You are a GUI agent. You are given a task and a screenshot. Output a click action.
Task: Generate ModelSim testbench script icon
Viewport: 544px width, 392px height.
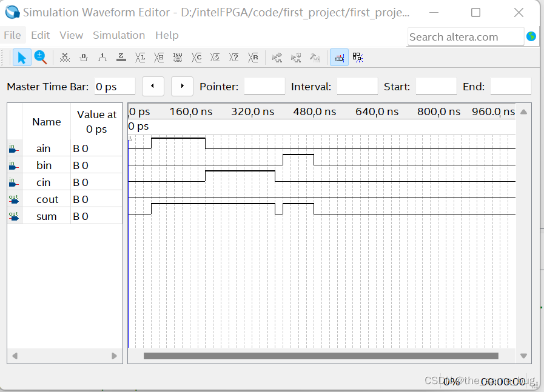click(315, 58)
